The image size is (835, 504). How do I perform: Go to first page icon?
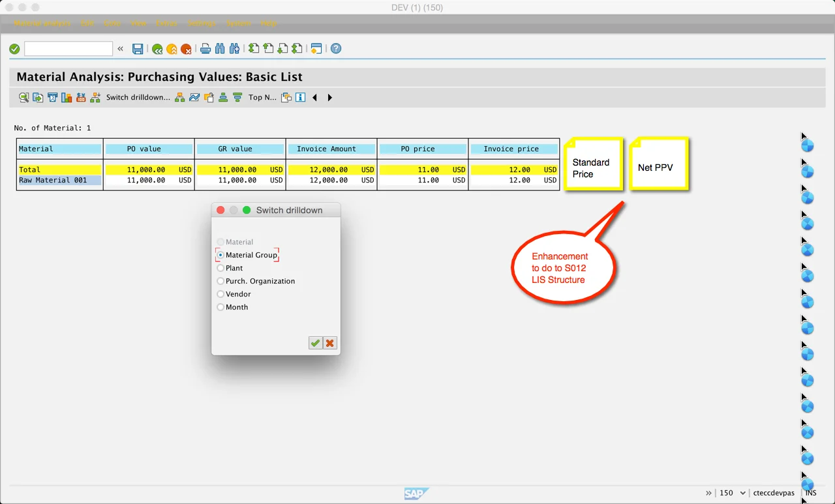coord(254,49)
